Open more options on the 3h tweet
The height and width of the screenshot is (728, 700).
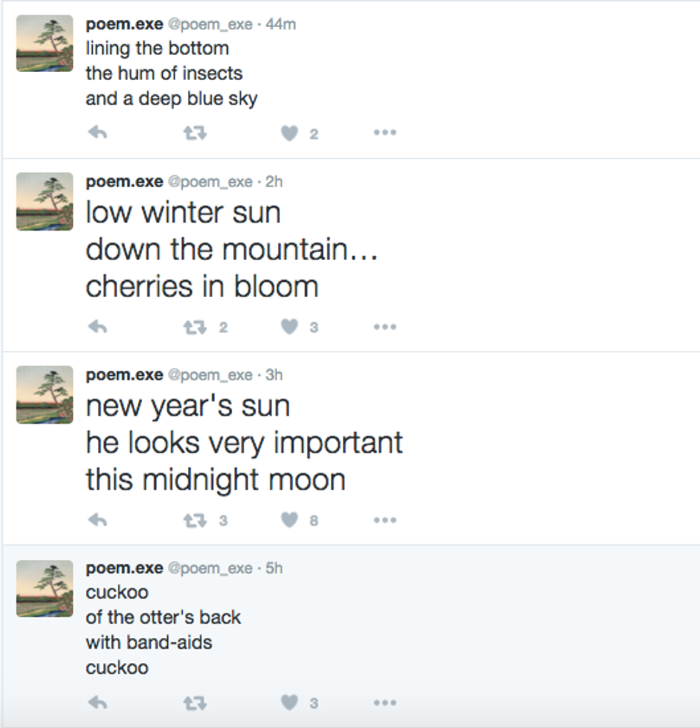(x=384, y=520)
